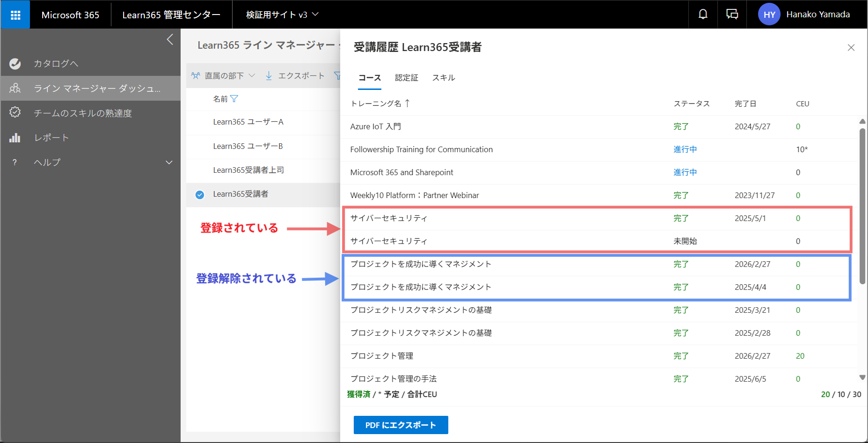Click the 20 / 10 / 30 CEU total

click(841, 394)
